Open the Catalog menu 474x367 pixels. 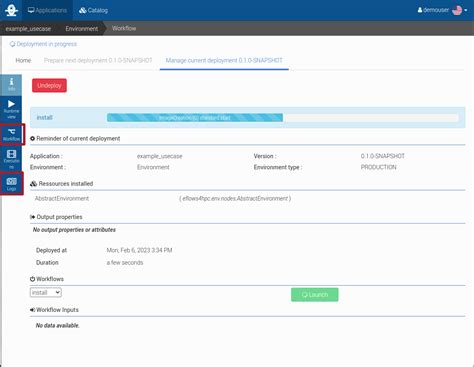click(x=93, y=10)
